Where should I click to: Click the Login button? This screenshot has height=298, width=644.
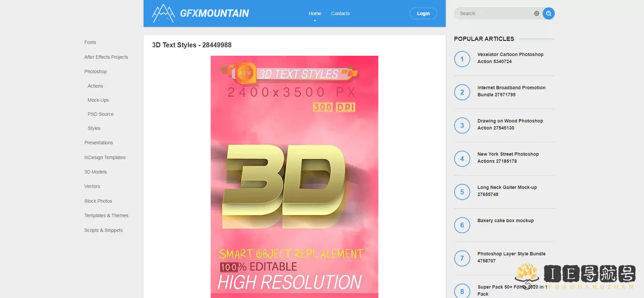[x=423, y=13]
